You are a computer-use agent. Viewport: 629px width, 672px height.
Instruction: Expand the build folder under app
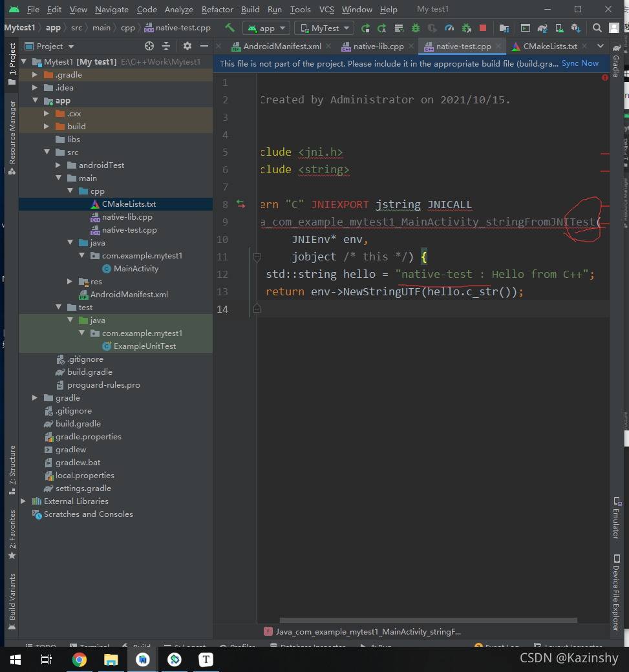point(47,127)
